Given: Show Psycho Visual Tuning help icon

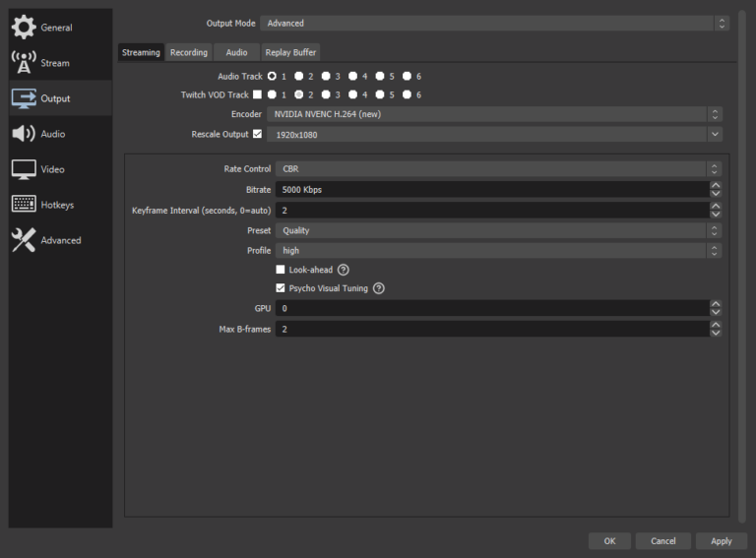Looking at the screenshot, I should (379, 288).
